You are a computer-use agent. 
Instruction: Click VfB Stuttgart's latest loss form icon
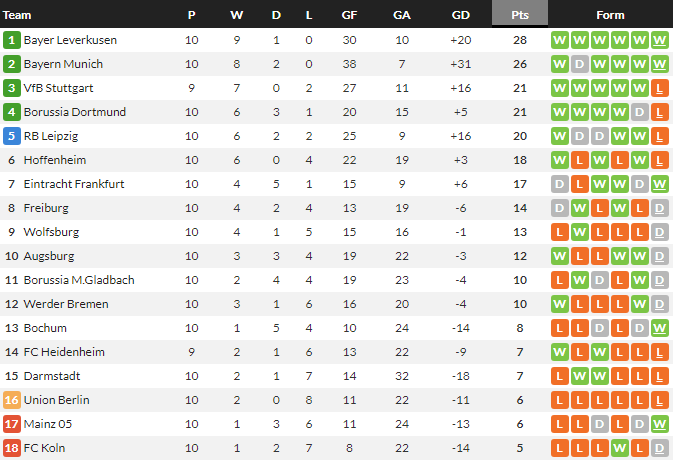pyautogui.click(x=659, y=88)
